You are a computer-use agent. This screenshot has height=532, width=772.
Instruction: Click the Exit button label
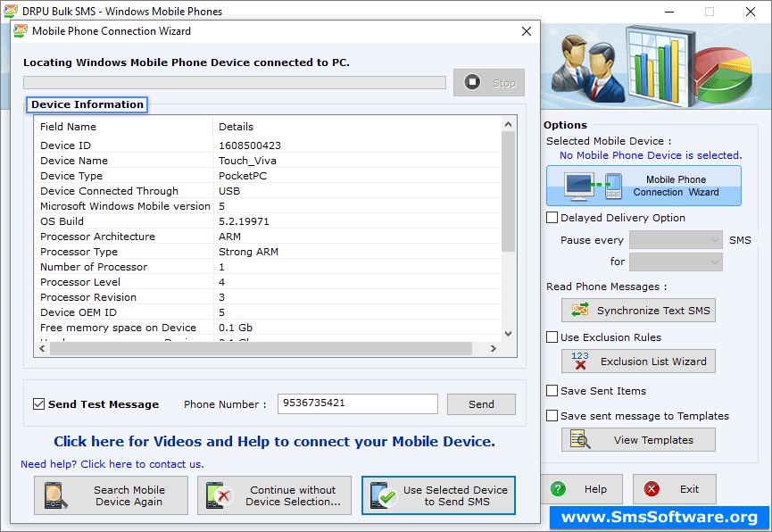coord(689,489)
